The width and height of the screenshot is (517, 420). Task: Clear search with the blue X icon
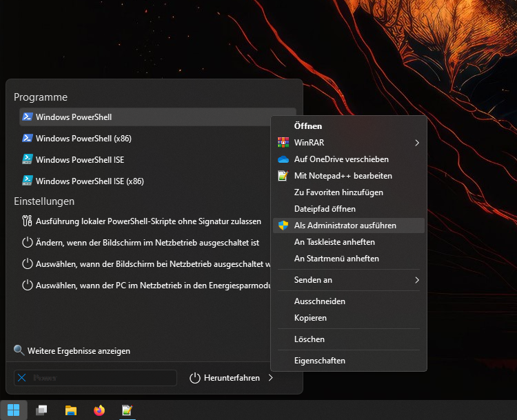[22, 378]
